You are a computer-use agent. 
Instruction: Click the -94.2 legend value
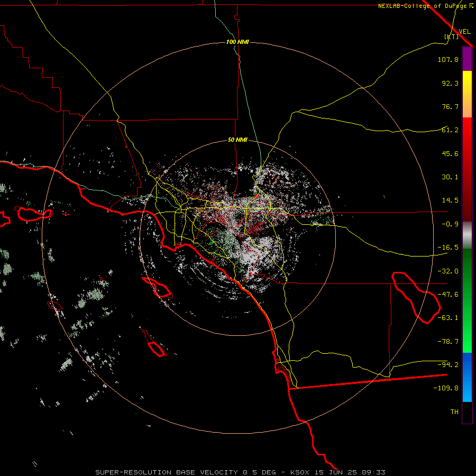pos(448,364)
